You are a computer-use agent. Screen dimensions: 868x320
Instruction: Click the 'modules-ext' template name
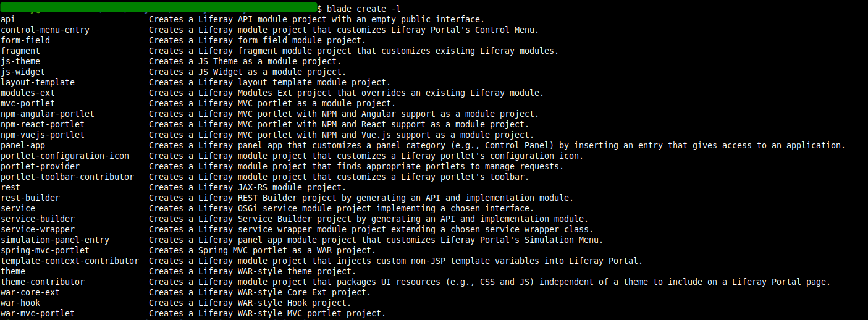pos(28,93)
